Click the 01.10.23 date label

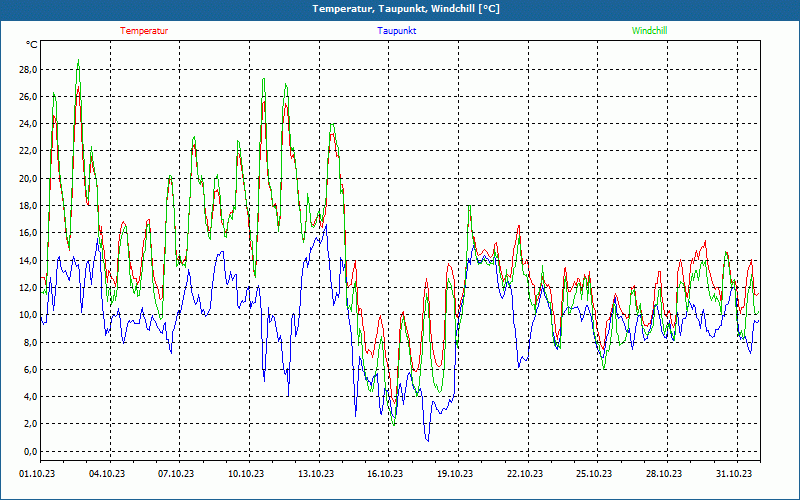(x=37, y=473)
